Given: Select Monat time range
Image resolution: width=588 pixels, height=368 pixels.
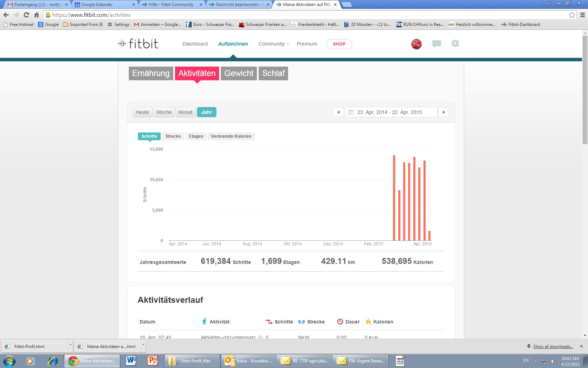Looking at the screenshot, I should coord(185,112).
